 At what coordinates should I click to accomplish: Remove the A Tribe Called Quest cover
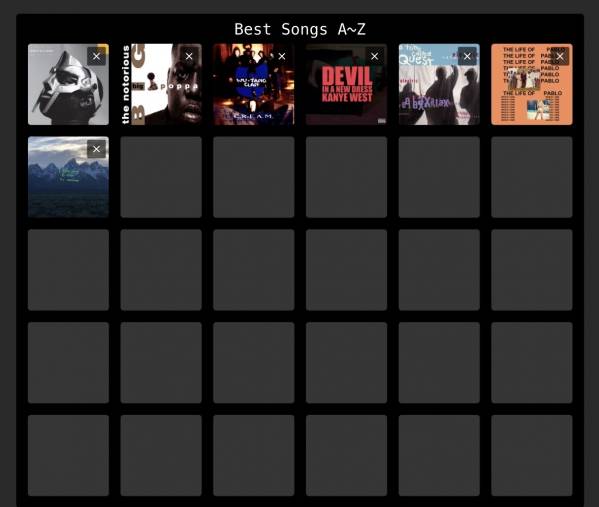pyautogui.click(x=467, y=57)
